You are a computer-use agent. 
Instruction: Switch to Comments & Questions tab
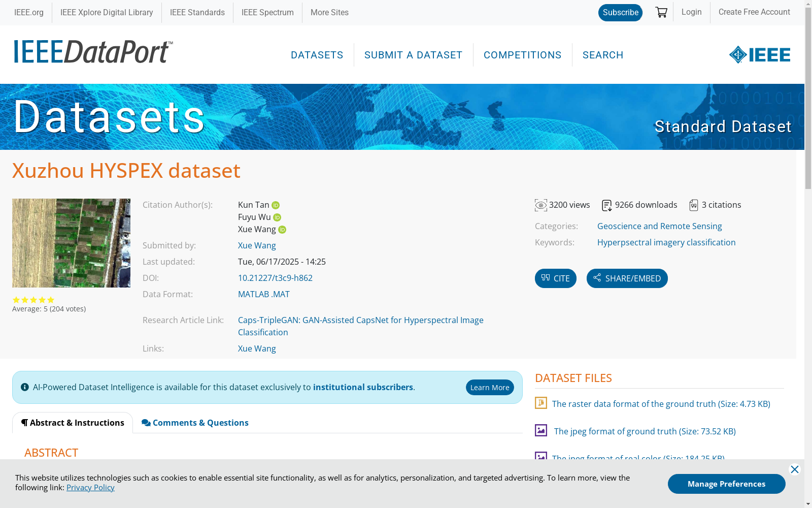[195, 423]
